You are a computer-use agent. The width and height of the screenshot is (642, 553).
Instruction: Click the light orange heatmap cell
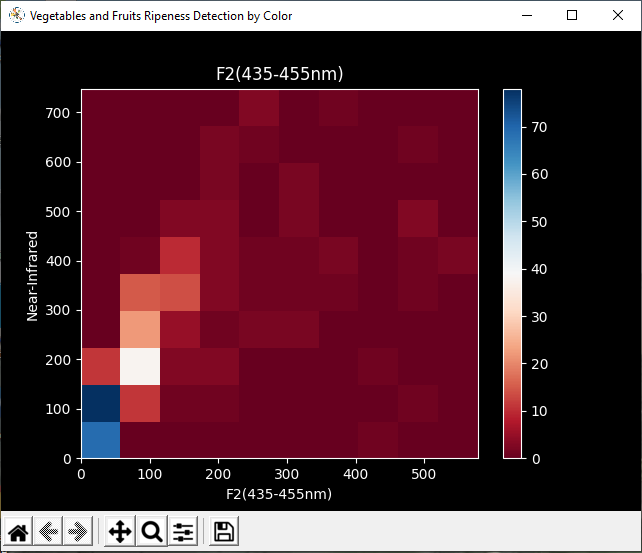tap(140, 330)
